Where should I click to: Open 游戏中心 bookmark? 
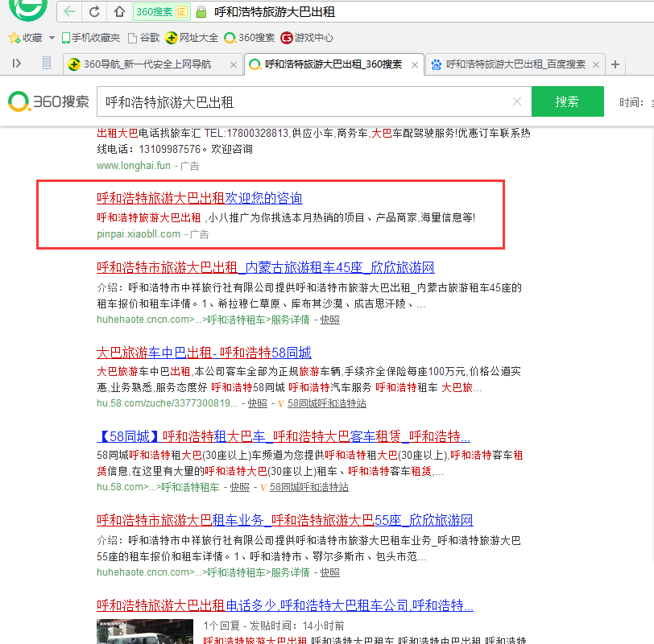pyautogui.click(x=307, y=38)
